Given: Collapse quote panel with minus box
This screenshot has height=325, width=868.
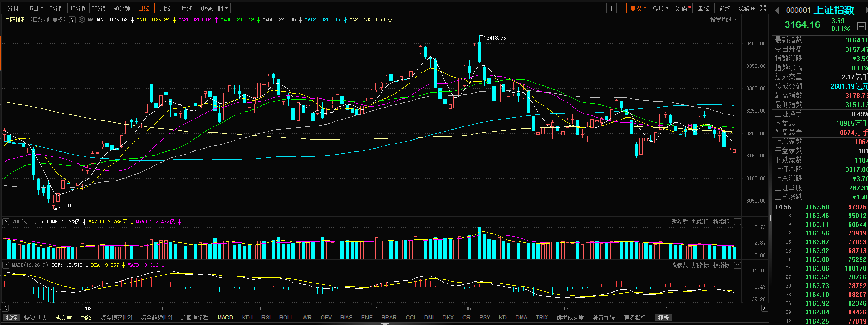Looking at the screenshot, I should [862, 26].
